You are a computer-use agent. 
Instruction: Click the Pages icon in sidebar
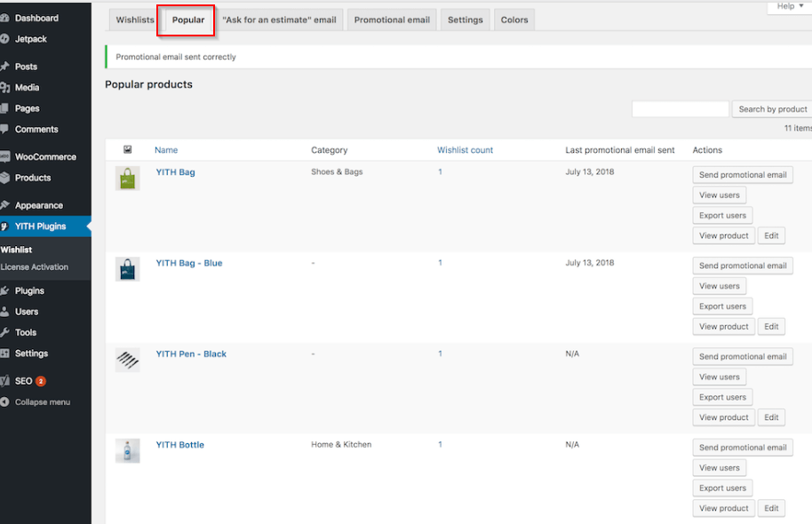(x=4, y=108)
